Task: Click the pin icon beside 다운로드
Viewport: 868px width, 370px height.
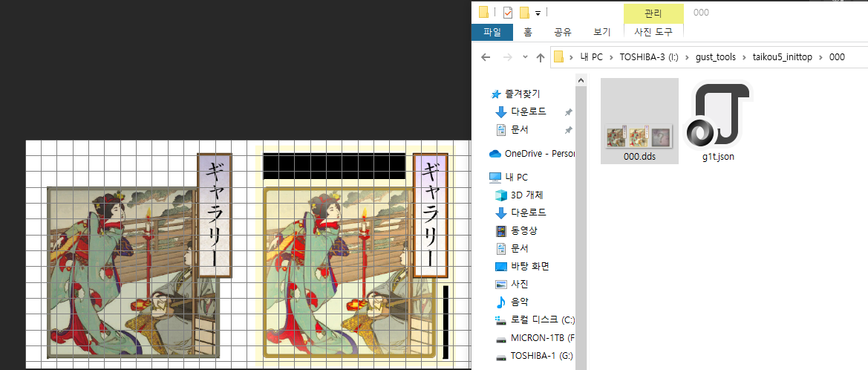Action: tap(568, 112)
